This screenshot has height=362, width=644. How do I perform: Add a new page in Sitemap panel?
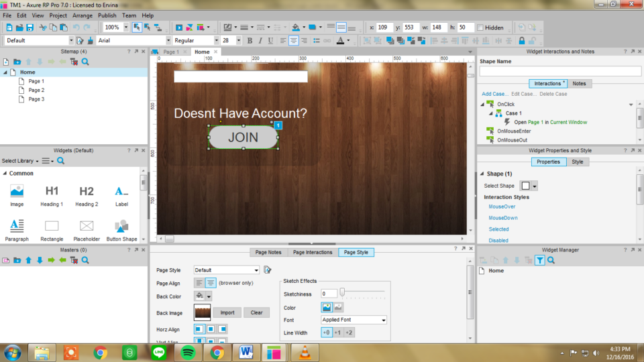coord(7,62)
